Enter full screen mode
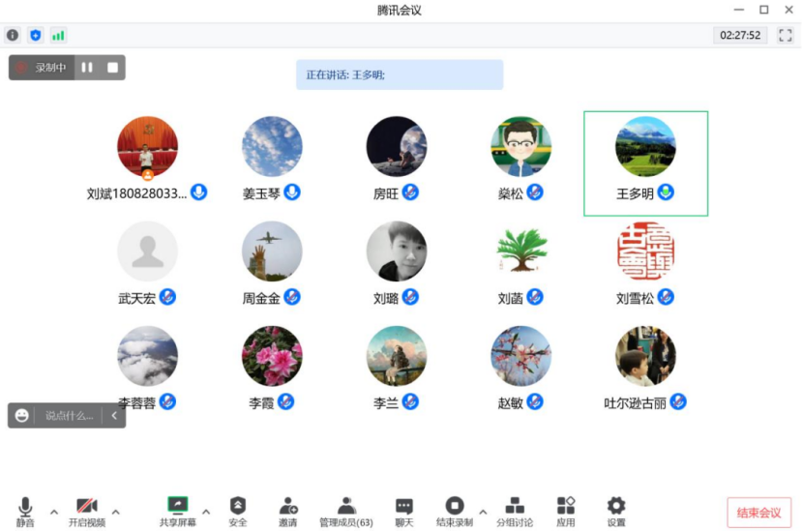 click(785, 35)
